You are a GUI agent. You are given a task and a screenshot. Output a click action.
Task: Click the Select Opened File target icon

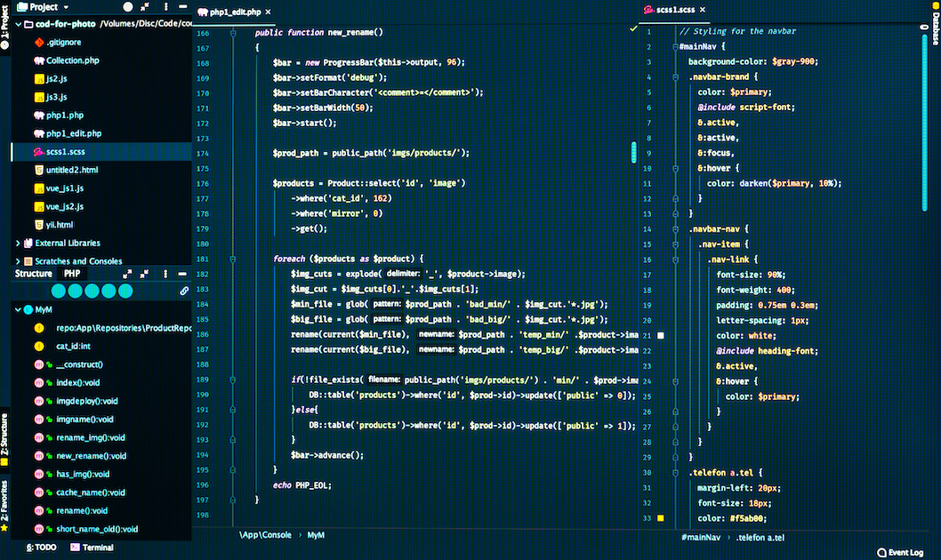coord(127,6)
